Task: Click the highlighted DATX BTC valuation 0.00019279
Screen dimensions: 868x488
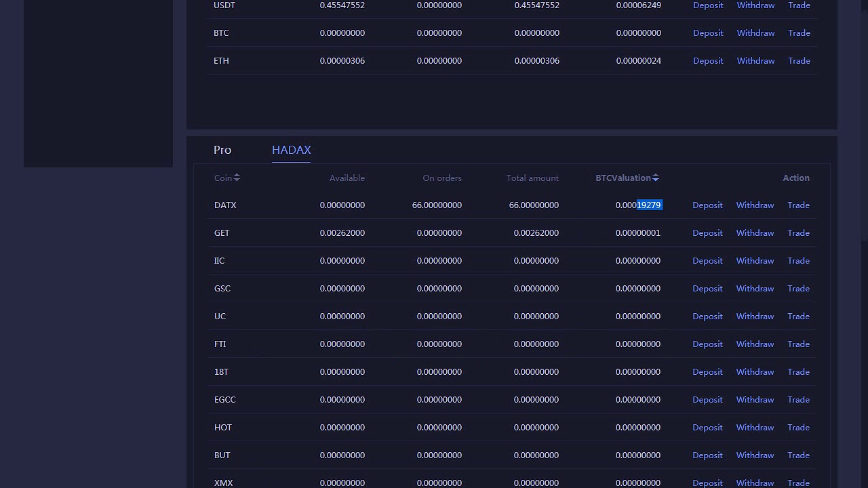Action: pos(638,205)
